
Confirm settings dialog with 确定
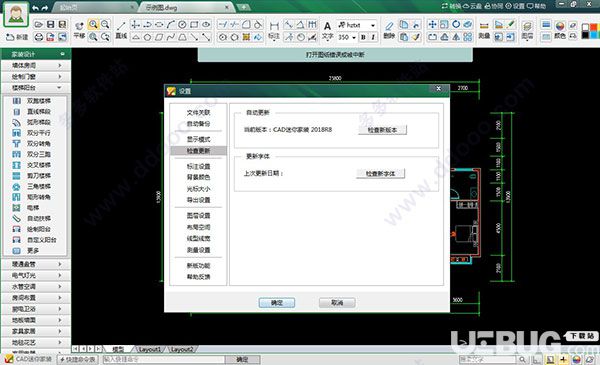277,303
